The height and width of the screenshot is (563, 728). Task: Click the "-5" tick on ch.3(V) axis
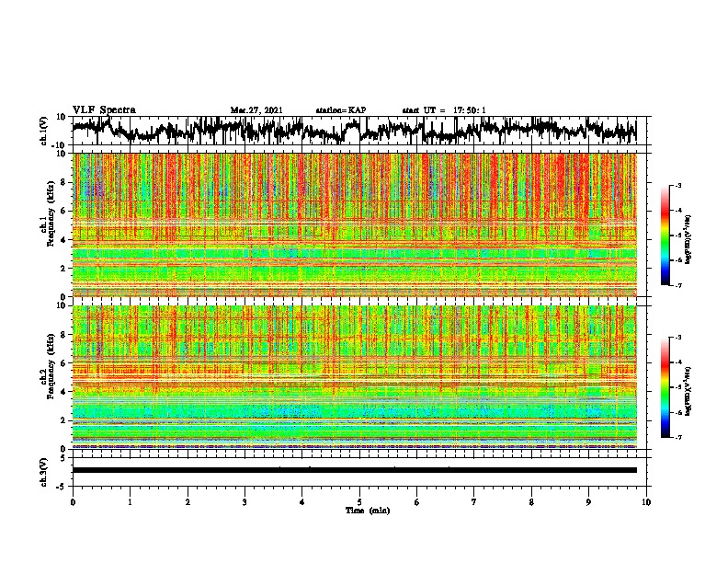pos(63,487)
